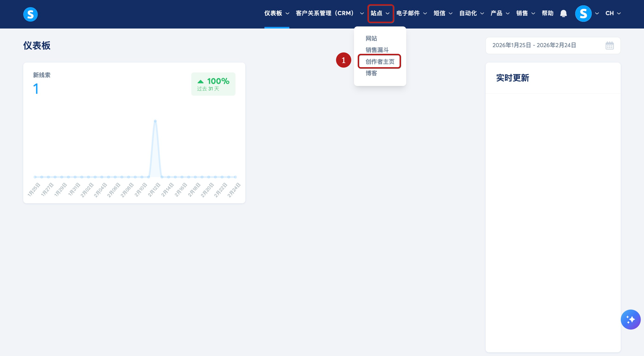Click the Systeme logo at top left

tap(30, 14)
